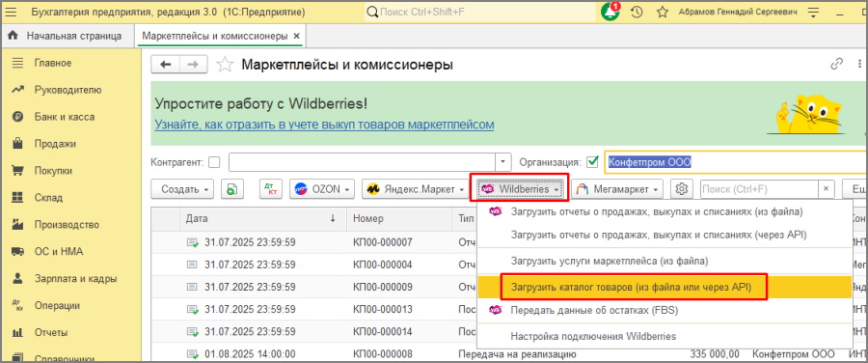Open Продажи section in sidebar
The image size is (868, 363).
[55, 144]
